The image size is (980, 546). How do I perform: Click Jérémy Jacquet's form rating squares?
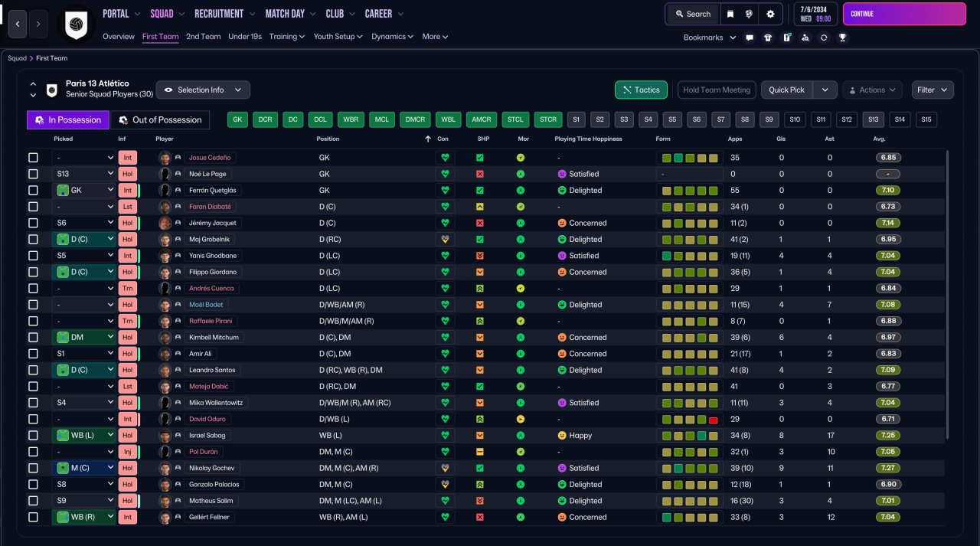click(689, 223)
